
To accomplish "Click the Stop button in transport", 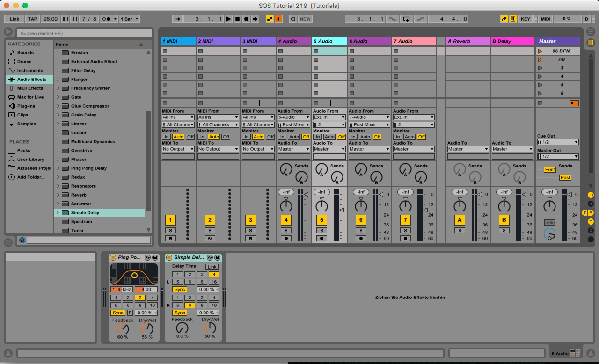I will click(237, 19).
